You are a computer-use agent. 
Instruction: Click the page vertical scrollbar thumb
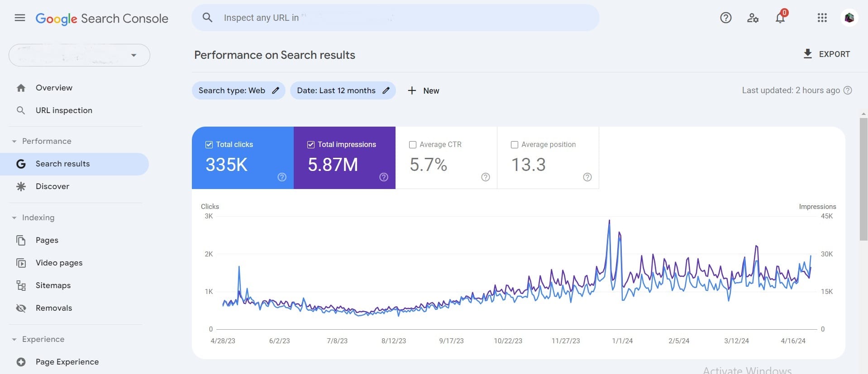point(863,179)
